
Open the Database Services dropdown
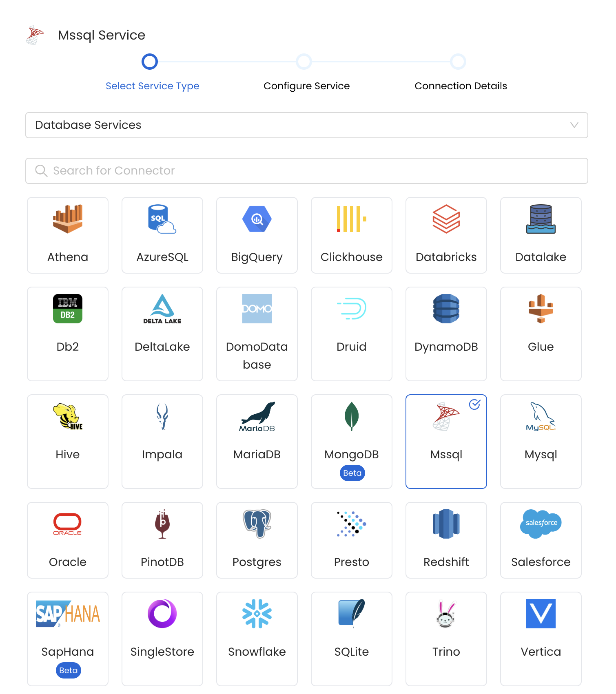pos(306,125)
